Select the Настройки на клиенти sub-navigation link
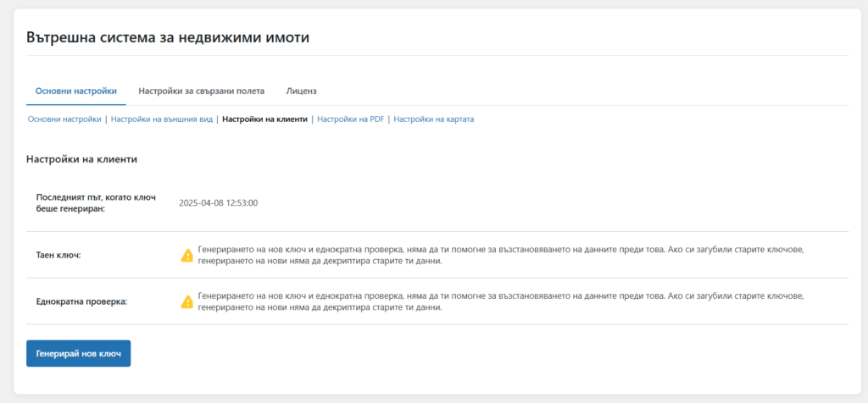Screen dimensions: 868x403 (x=264, y=119)
